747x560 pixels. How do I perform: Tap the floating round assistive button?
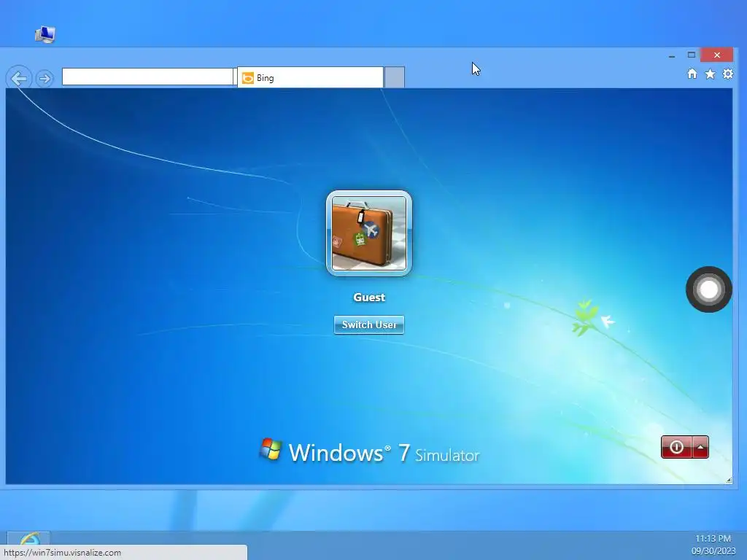(709, 289)
